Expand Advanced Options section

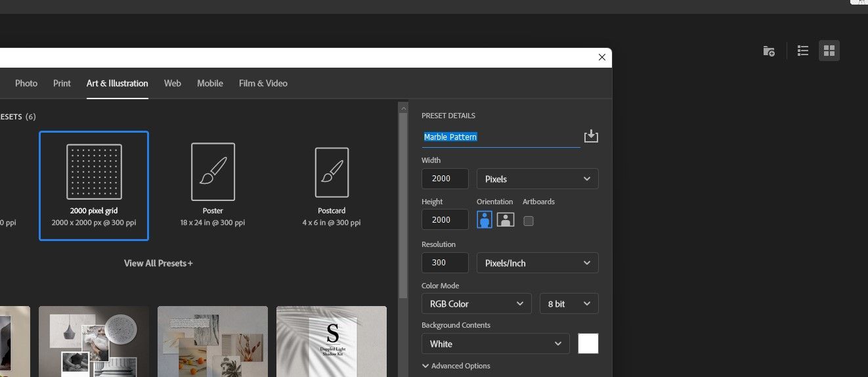456,366
